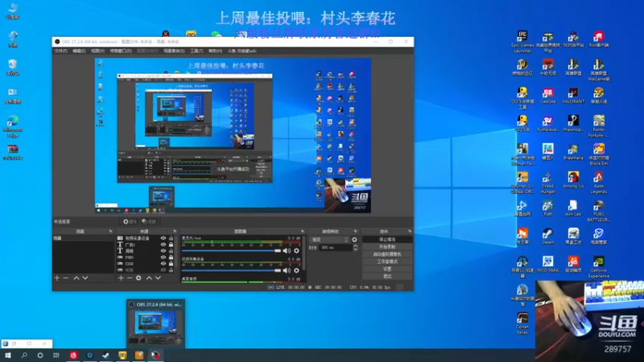644x362 pixels.
Task: Click the 工作室模式 button
Action: 387,261
